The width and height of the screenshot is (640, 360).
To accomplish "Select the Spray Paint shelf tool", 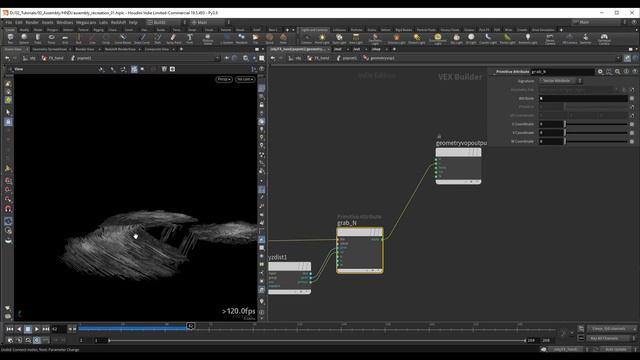I will 173,38.
